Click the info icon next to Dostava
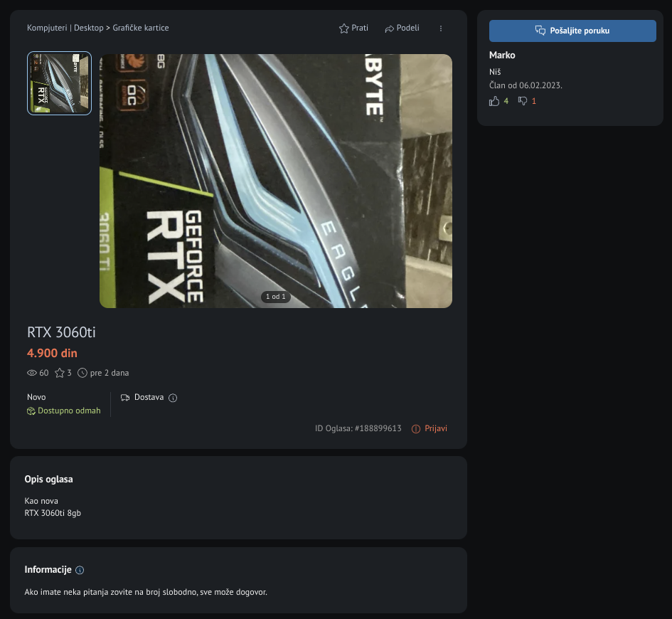Viewport: 672px width, 619px height. 173,398
